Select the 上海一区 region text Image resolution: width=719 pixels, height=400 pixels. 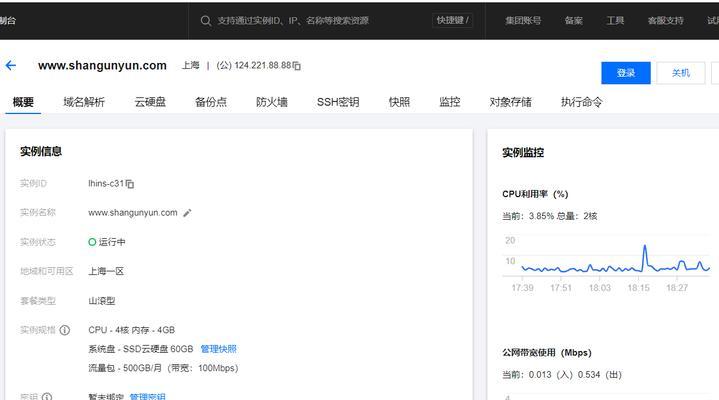click(x=106, y=272)
